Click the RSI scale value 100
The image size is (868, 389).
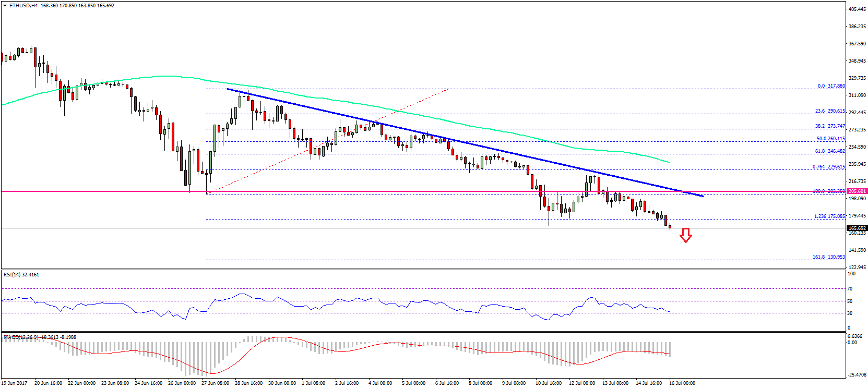[x=851, y=274]
